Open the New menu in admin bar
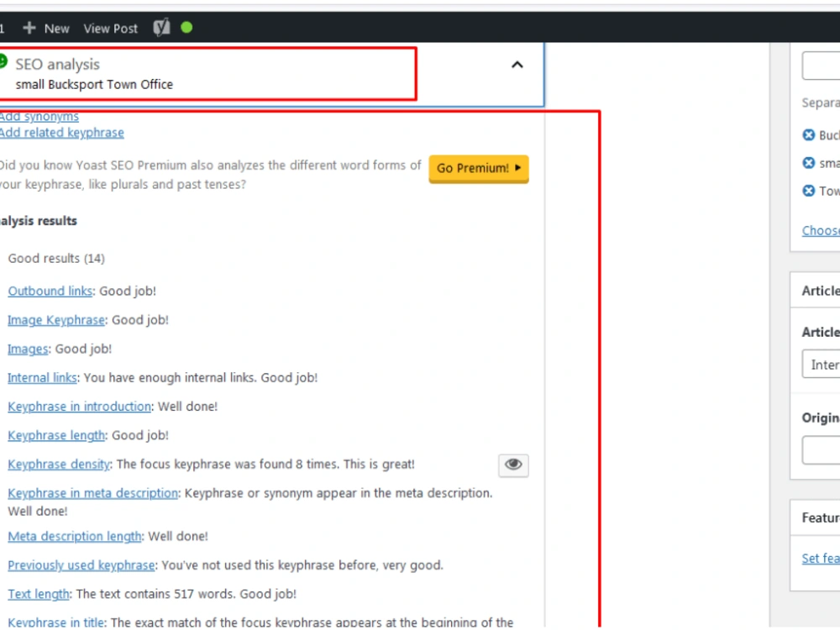The width and height of the screenshot is (840, 630). (x=56, y=29)
